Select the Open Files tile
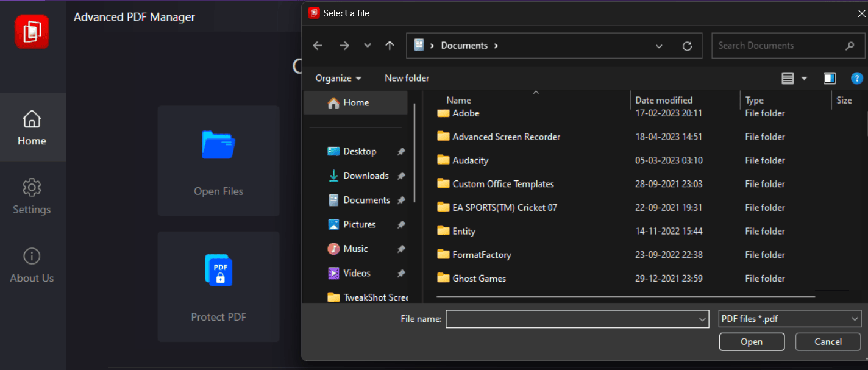The image size is (868, 370). (218, 160)
